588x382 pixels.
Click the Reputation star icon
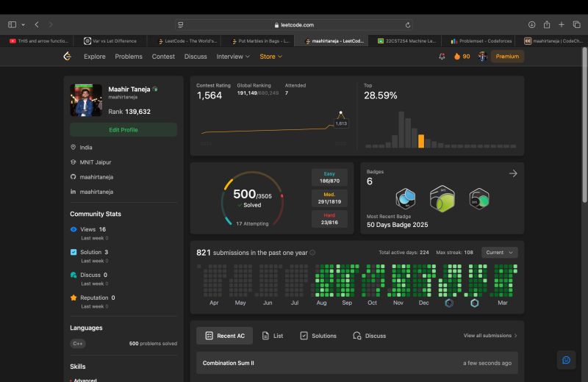(73, 298)
